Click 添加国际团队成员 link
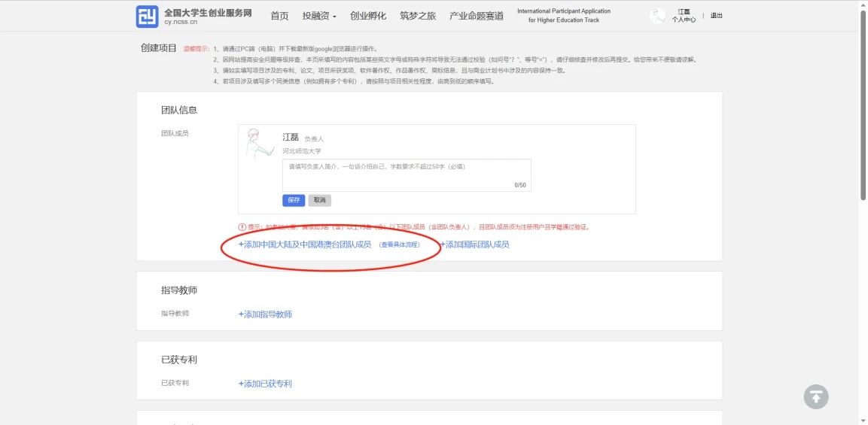The image size is (868, 425). 474,244
